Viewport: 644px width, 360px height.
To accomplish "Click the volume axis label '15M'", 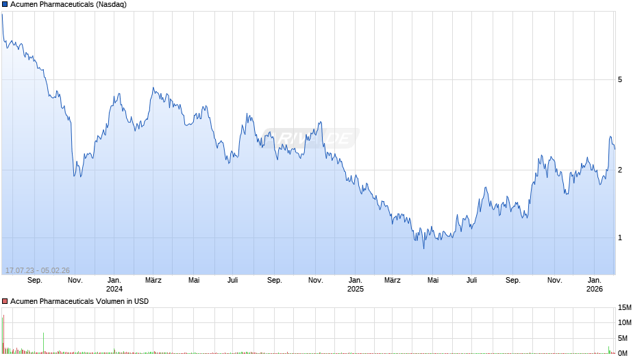I will tap(625, 308).
